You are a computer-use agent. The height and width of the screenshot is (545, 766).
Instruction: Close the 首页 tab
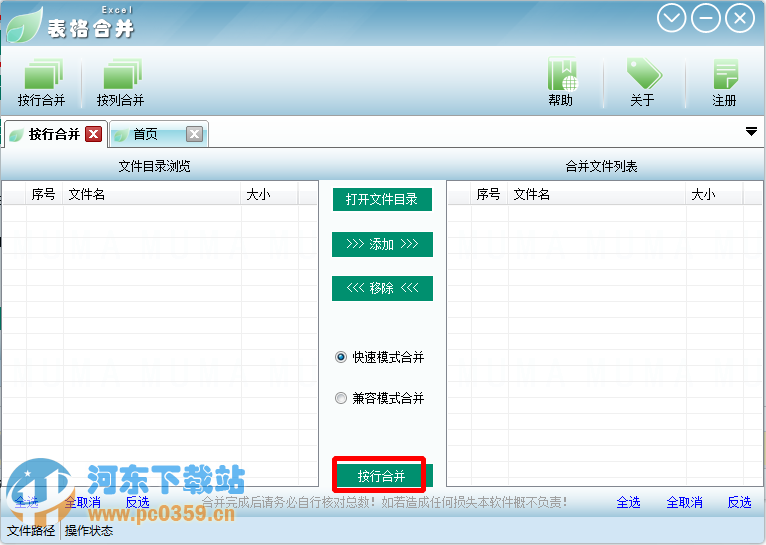pyautogui.click(x=194, y=134)
